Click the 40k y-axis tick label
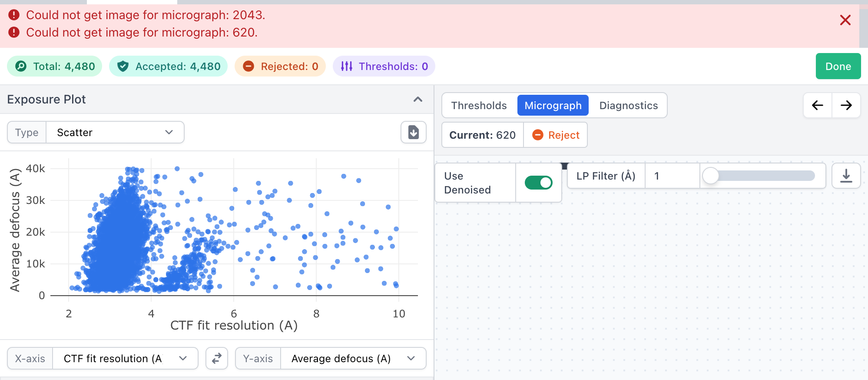Image resolution: width=868 pixels, height=380 pixels. 35,168
